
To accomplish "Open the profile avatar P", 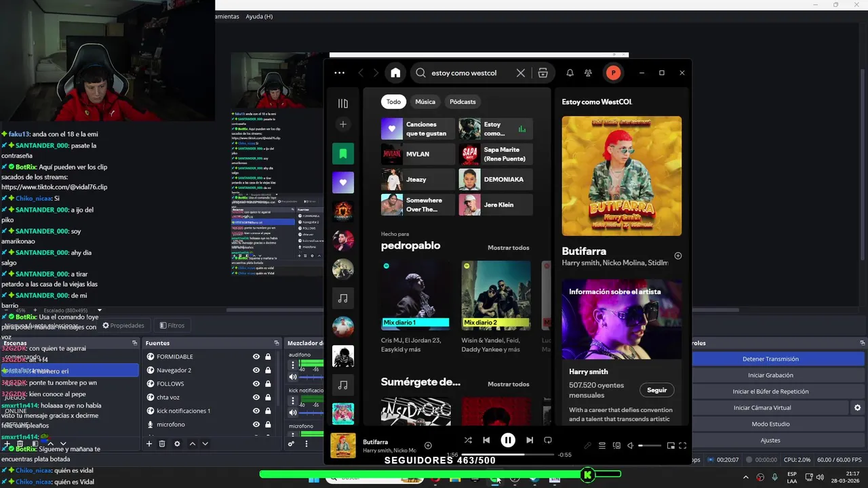I will click(613, 73).
